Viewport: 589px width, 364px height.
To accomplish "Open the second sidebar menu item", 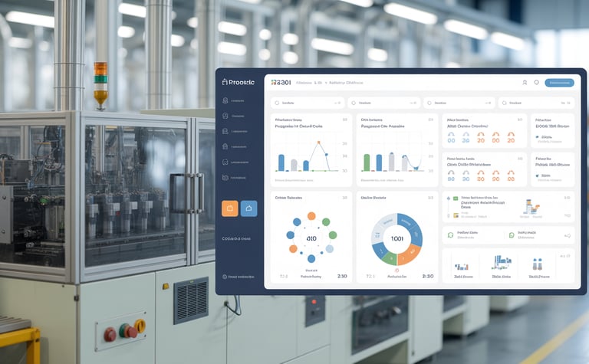I will pos(233,116).
